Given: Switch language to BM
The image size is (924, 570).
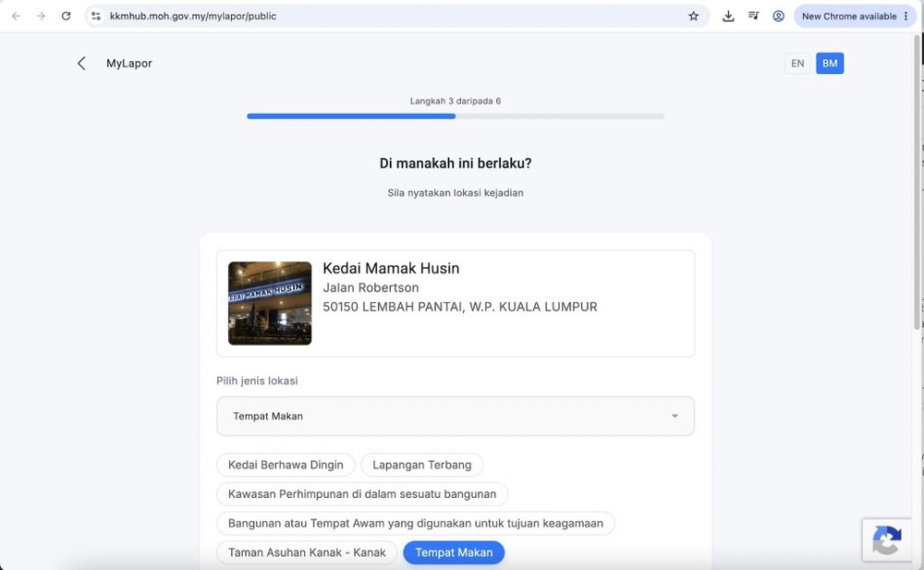Looking at the screenshot, I should coord(830,63).
